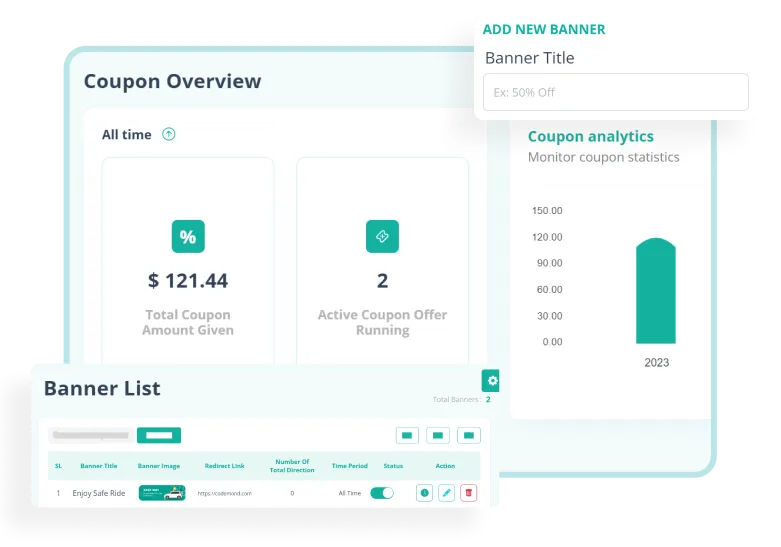Delete the Enjoy Safe Ride banner with the trash icon

pos(468,493)
